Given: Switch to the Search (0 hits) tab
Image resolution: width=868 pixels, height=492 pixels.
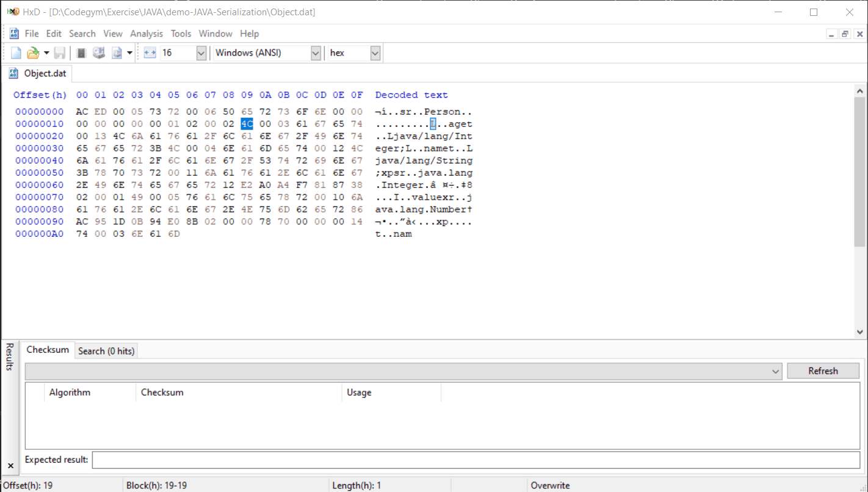Looking at the screenshot, I should click(106, 351).
